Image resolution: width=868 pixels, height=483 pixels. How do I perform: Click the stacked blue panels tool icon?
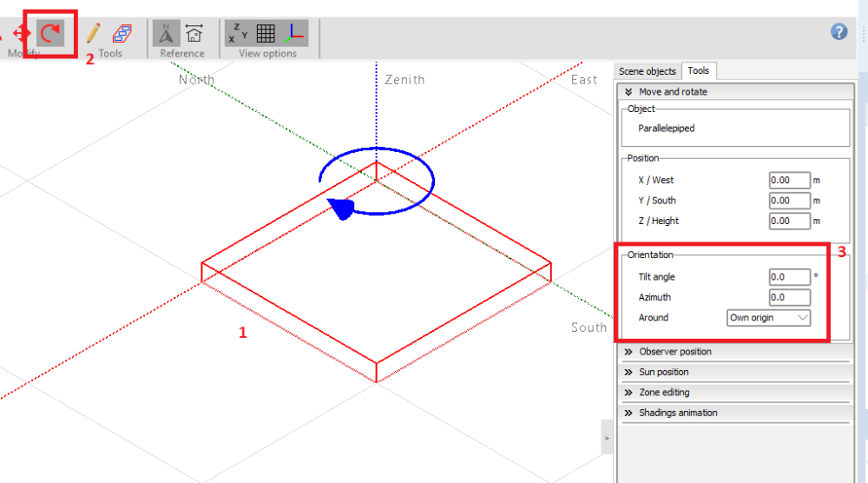[122, 34]
